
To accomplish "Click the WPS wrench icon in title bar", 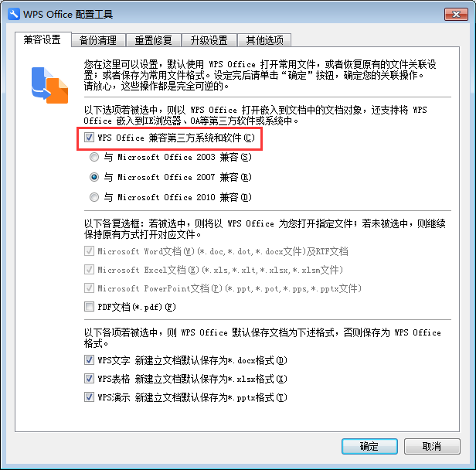I will (14, 14).
